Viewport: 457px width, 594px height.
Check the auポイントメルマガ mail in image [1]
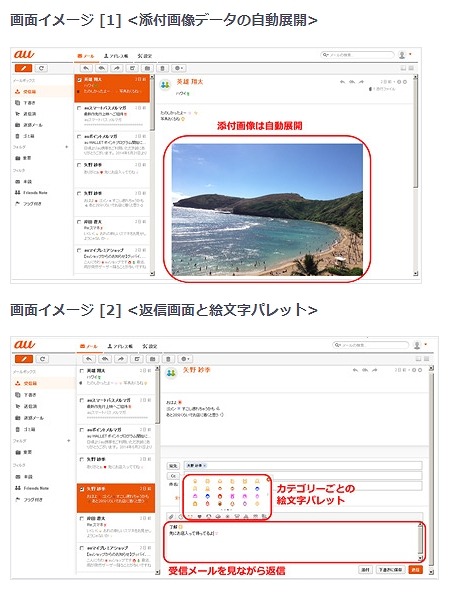tap(79, 136)
